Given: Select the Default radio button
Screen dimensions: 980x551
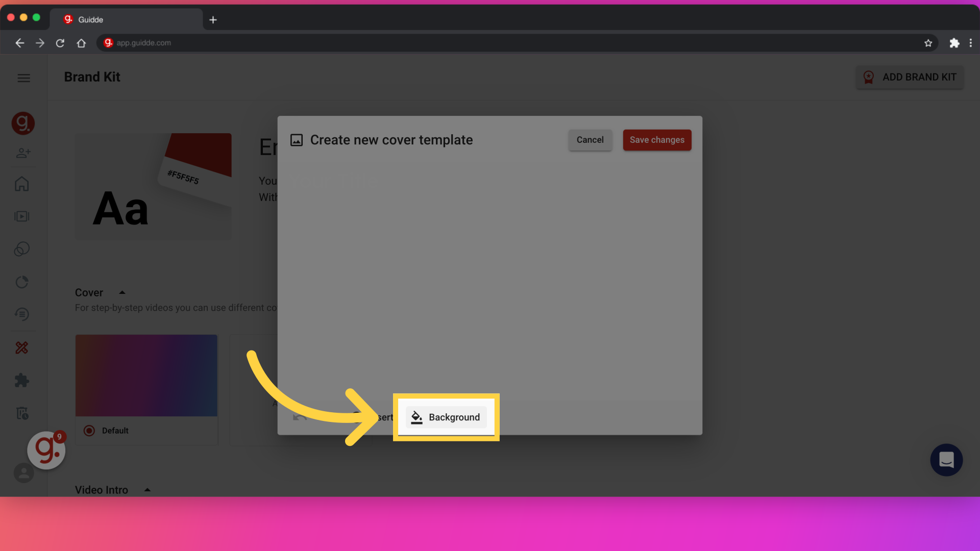Looking at the screenshot, I should click(90, 430).
